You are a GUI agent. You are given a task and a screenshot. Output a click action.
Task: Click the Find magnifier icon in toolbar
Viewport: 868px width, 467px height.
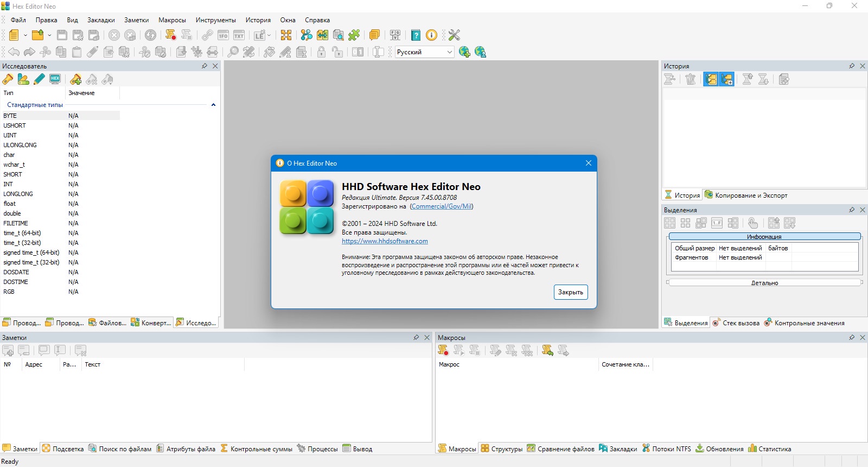233,52
